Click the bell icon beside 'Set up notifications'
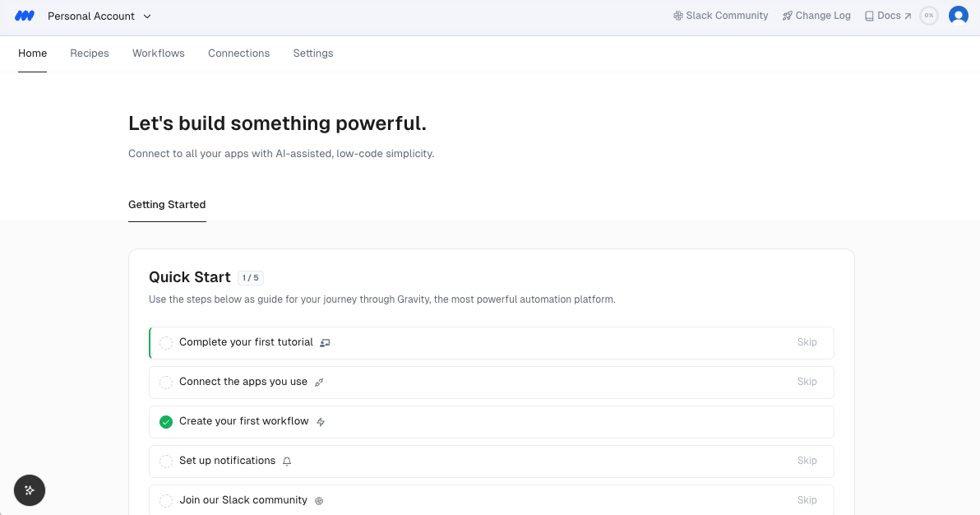Image resolution: width=980 pixels, height=515 pixels. 287,462
